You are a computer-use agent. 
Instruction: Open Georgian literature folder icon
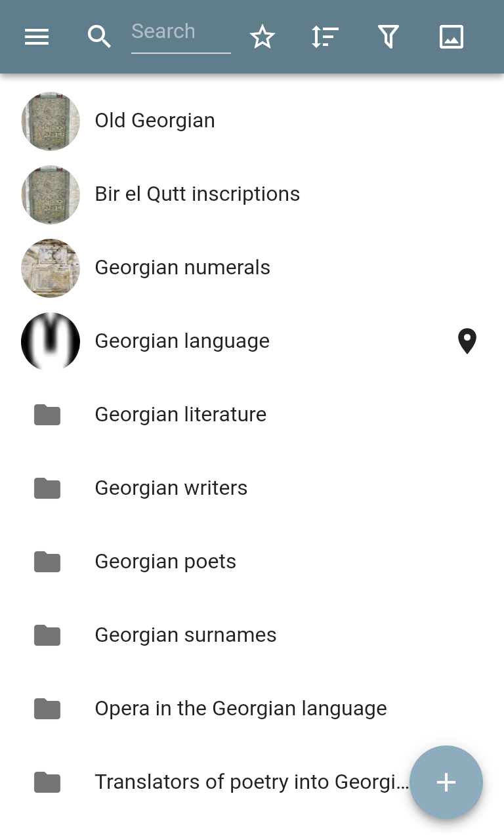(x=47, y=415)
